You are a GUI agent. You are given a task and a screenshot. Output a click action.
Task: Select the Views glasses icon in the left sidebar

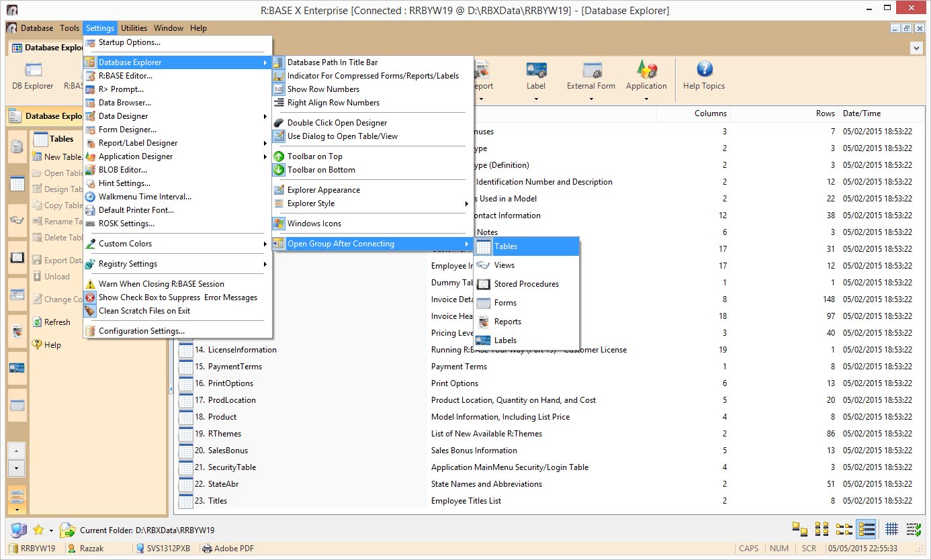17,220
